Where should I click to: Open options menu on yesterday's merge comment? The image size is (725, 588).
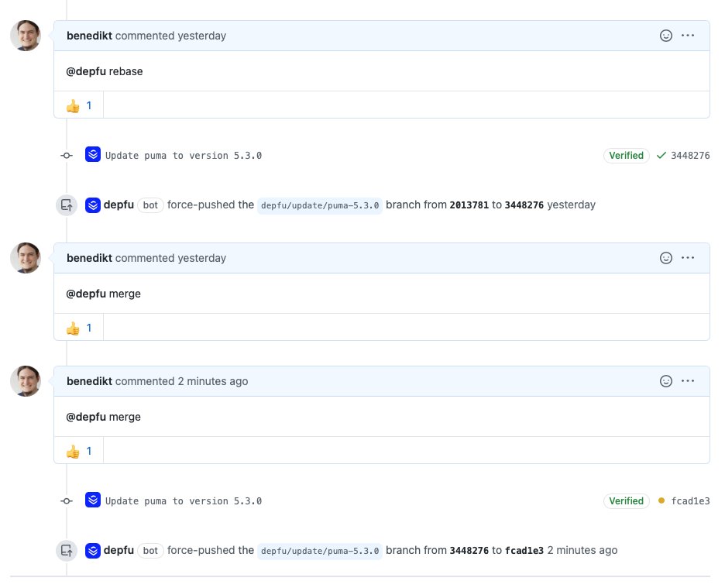688,258
